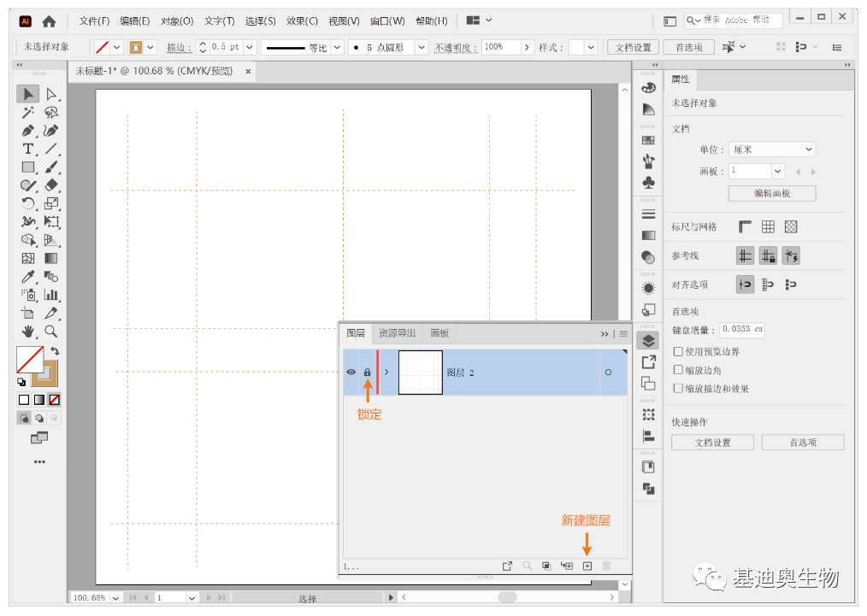867x616 pixels.
Task: Select the Magic Wand tool
Action: (x=27, y=113)
